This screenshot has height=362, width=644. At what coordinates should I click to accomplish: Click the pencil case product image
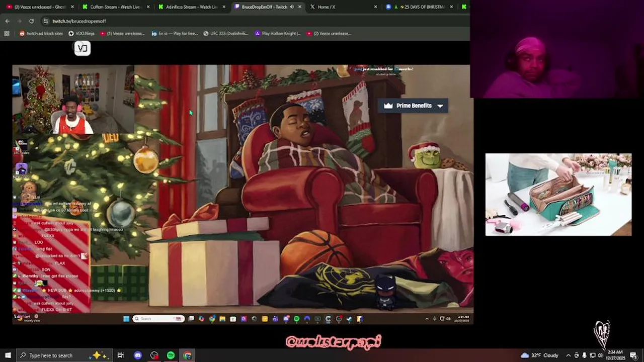(x=558, y=195)
